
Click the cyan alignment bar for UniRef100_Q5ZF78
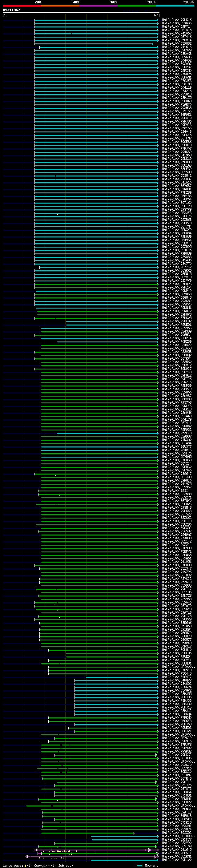(107, 433)
